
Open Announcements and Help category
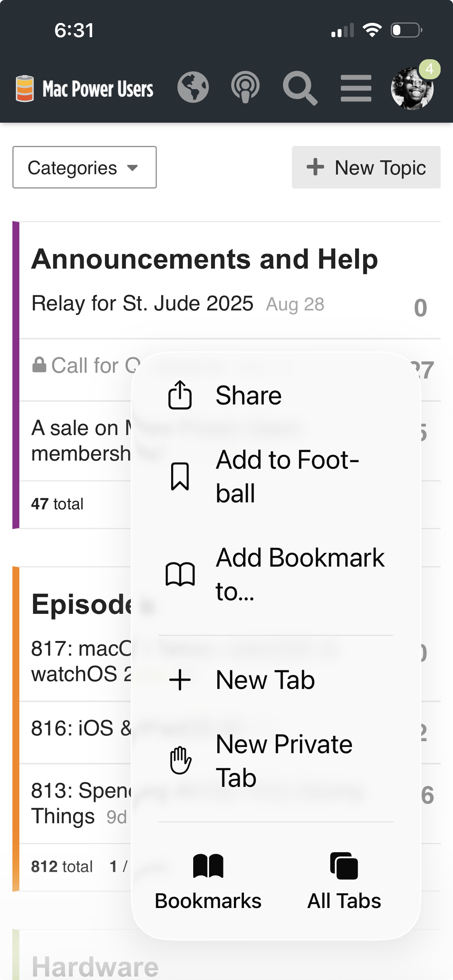point(204,259)
